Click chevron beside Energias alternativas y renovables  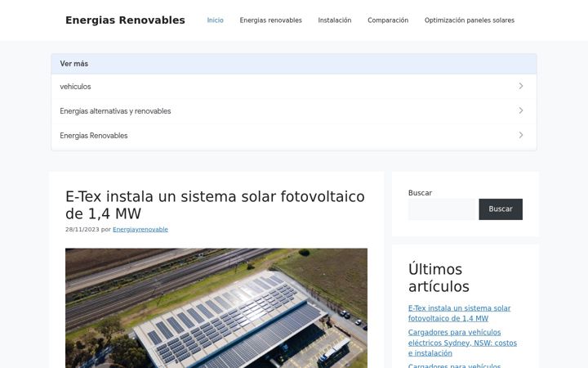click(x=521, y=110)
